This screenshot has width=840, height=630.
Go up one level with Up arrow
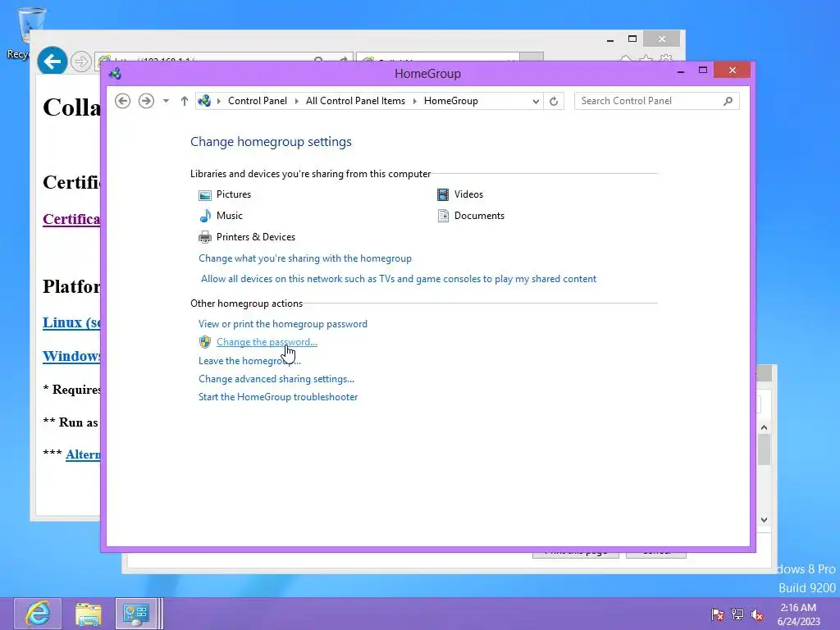coord(185,101)
